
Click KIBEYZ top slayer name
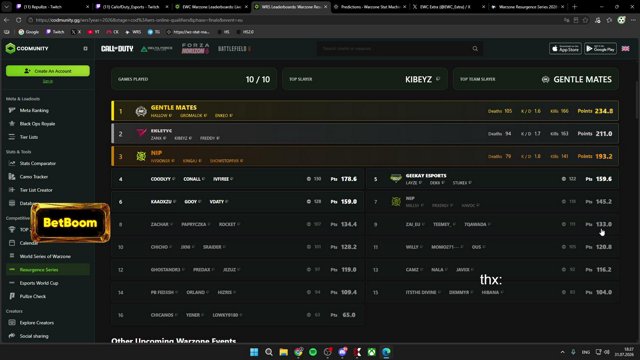(418, 79)
